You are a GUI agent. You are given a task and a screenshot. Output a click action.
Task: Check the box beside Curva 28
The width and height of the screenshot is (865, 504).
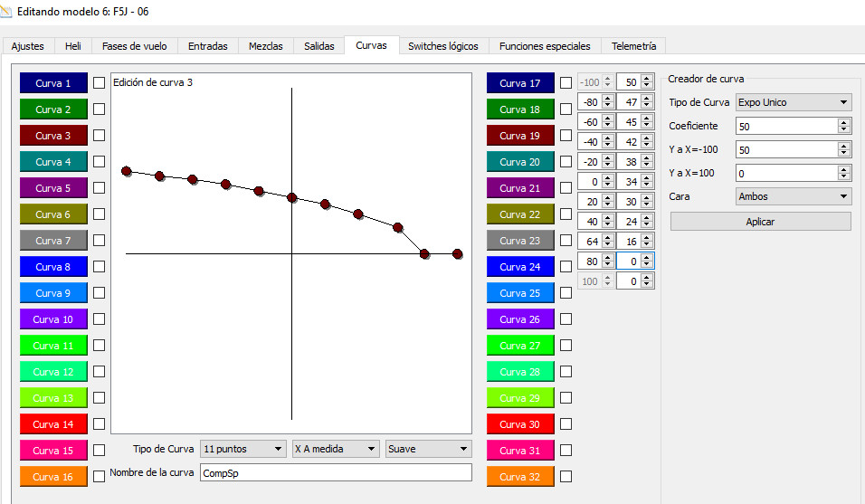[566, 372]
